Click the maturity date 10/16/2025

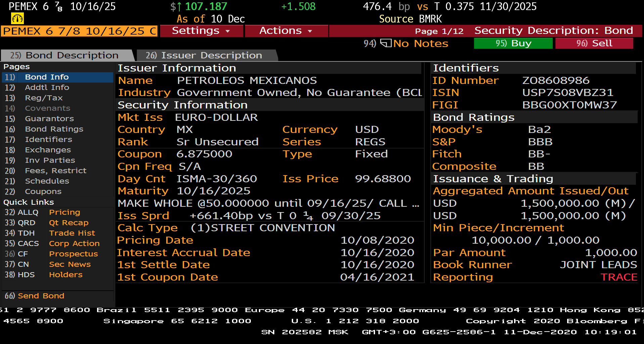(x=214, y=191)
